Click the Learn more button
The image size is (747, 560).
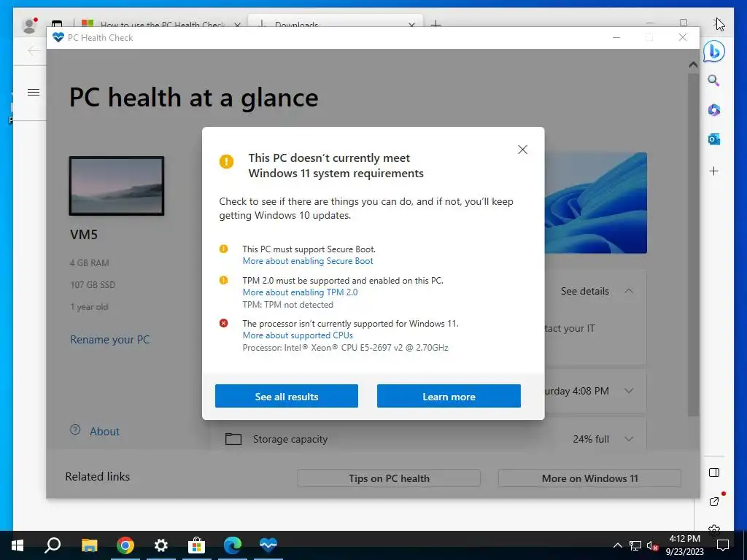coord(449,396)
